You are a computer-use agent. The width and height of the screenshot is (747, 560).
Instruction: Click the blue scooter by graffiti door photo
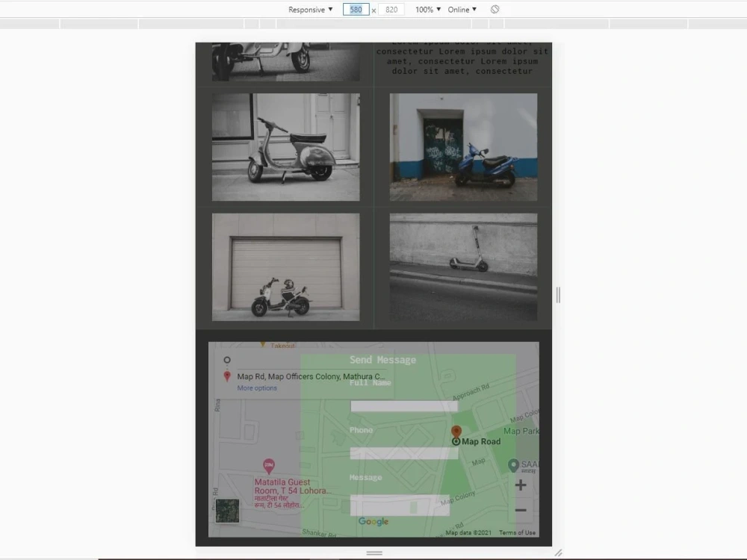(x=464, y=147)
